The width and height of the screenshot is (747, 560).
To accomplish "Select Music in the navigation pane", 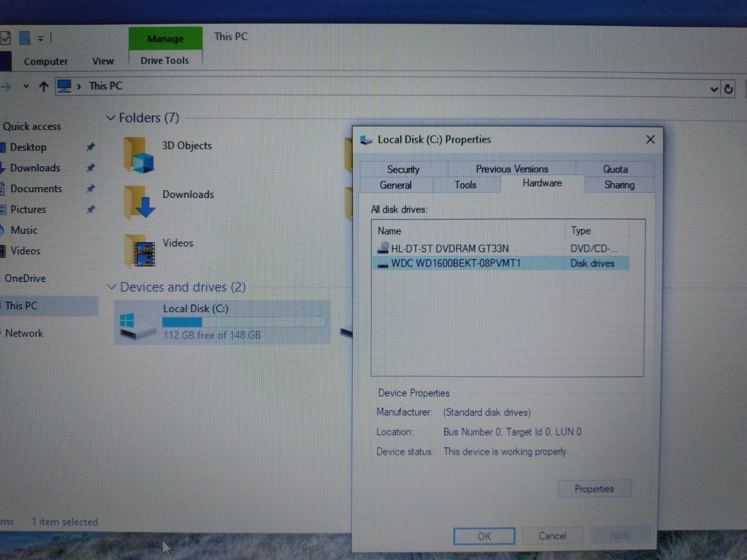I will 24,230.
